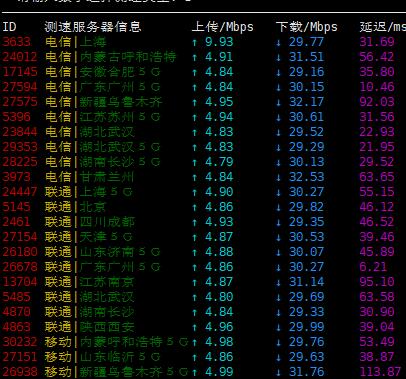Select server ID 30232
This screenshot has height=379, width=406.
20,342
